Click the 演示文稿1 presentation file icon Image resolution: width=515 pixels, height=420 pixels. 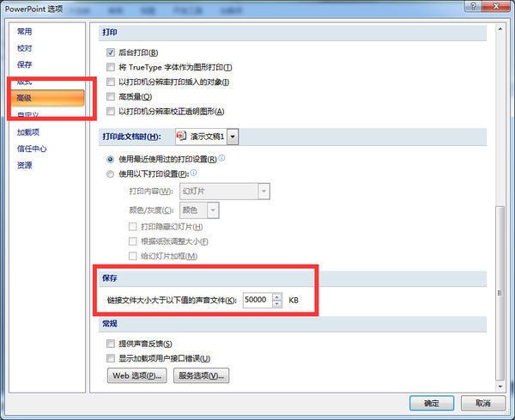tap(182, 137)
